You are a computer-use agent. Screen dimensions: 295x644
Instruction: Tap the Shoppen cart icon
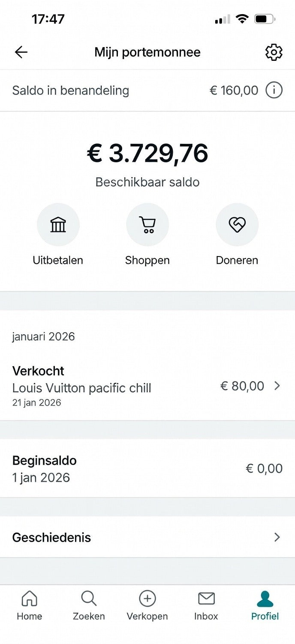pyautogui.click(x=147, y=224)
